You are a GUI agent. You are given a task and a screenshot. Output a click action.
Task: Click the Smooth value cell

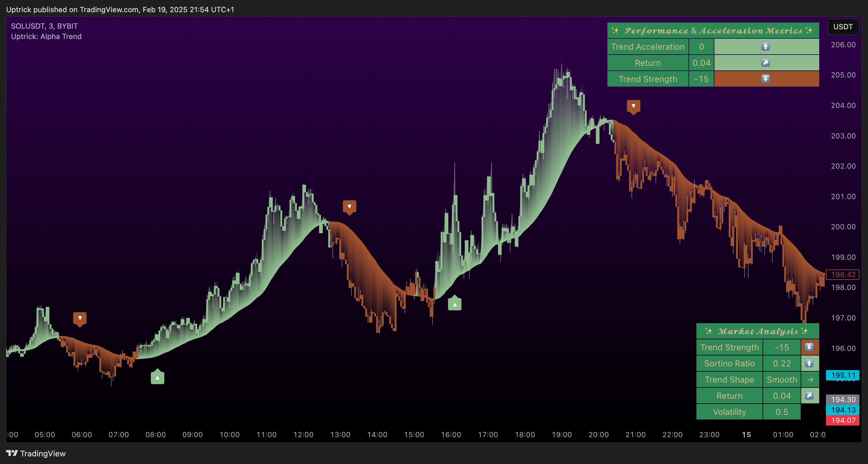coord(782,380)
